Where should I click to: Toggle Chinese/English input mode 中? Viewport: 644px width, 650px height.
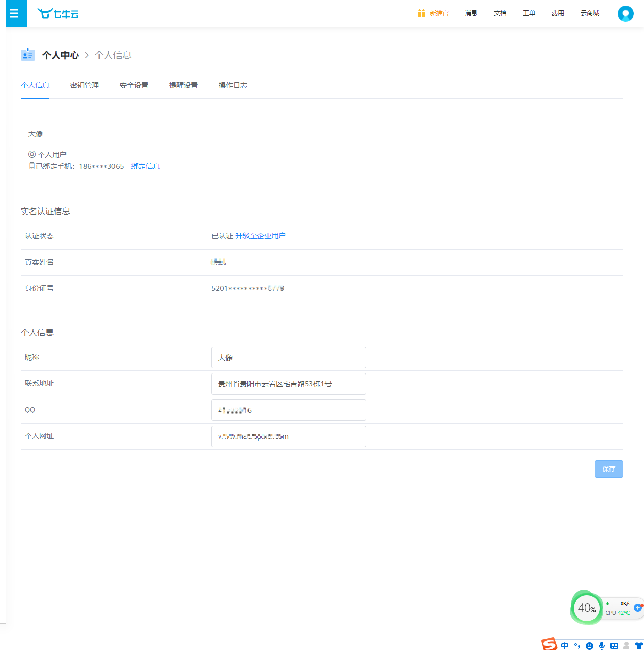tap(565, 645)
